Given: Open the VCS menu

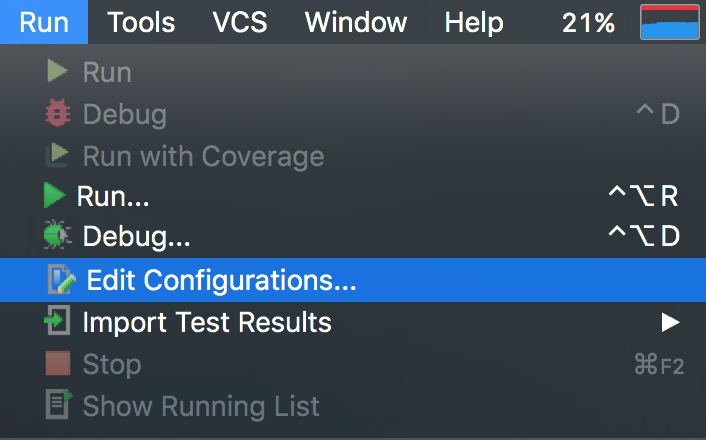Looking at the screenshot, I should [x=240, y=22].
